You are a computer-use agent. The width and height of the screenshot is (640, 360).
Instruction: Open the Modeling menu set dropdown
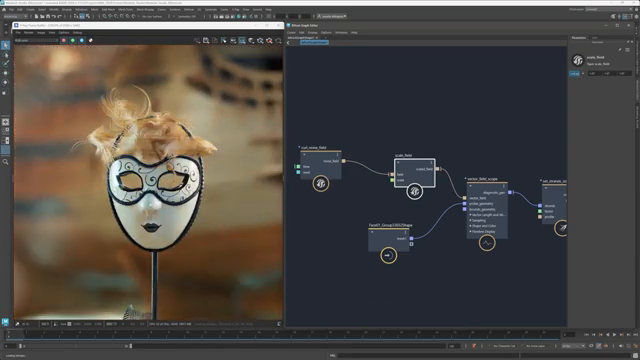pyautogui.click(x=15, y=17)
